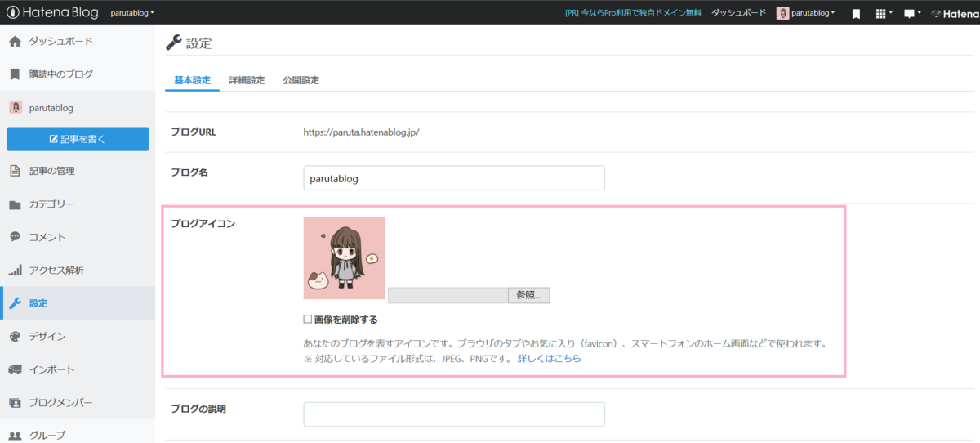Viewport: 980px width, 443px height.
Task: Click the ID card icon beside ブログメンバー
Action: click(x=15, y=403)
